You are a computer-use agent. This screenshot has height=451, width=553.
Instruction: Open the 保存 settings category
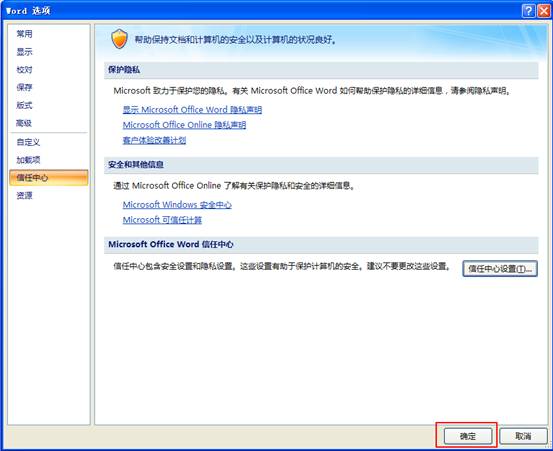pyautogui.click(x=24, y=87)
